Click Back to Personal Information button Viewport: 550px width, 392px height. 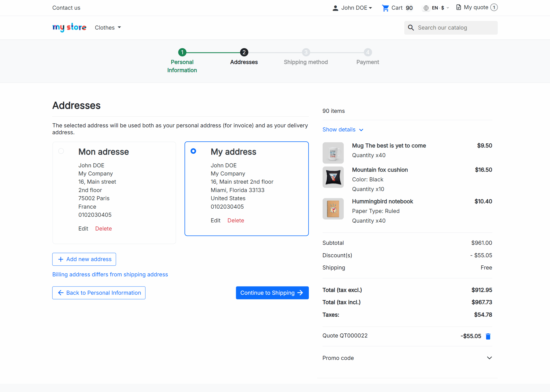pyautogui.click(x=99, y=293)
